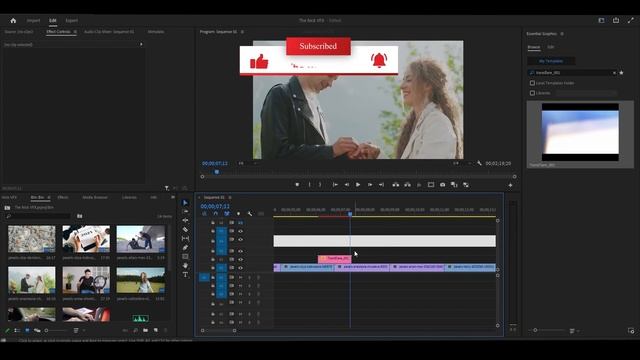This screenshot has width=640, height=360.
Task: Open the Audio Clip Mixer tab
Action: tap(109, 32)
